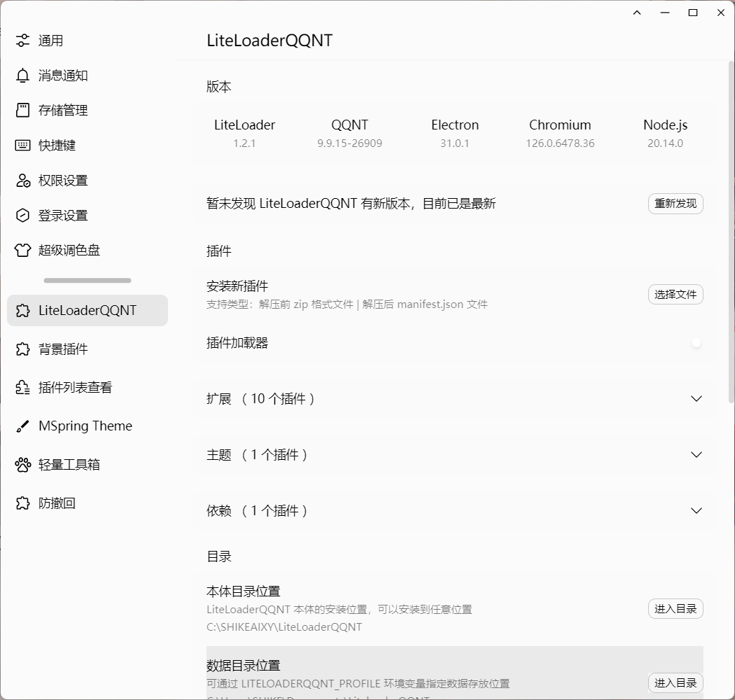Open 消息通知 bell icon
Viewport: 735px width, 700px height.
(23, 76)
